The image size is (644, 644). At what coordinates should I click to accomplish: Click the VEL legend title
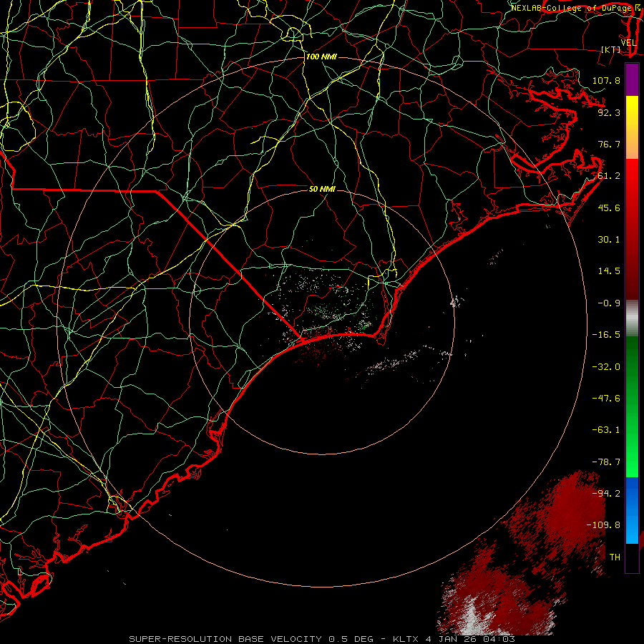628,43
